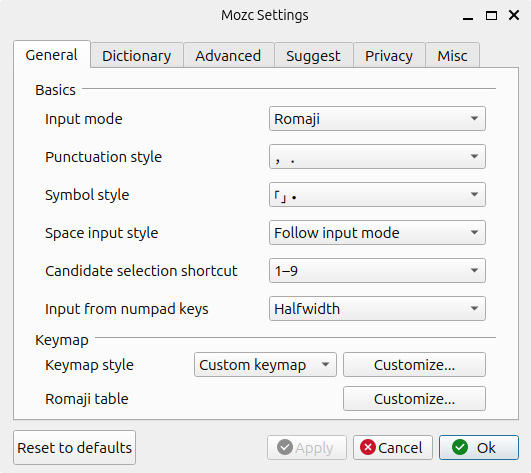
Task: Open Candidate selection shortcut dropdown
Action: [377, 271]
